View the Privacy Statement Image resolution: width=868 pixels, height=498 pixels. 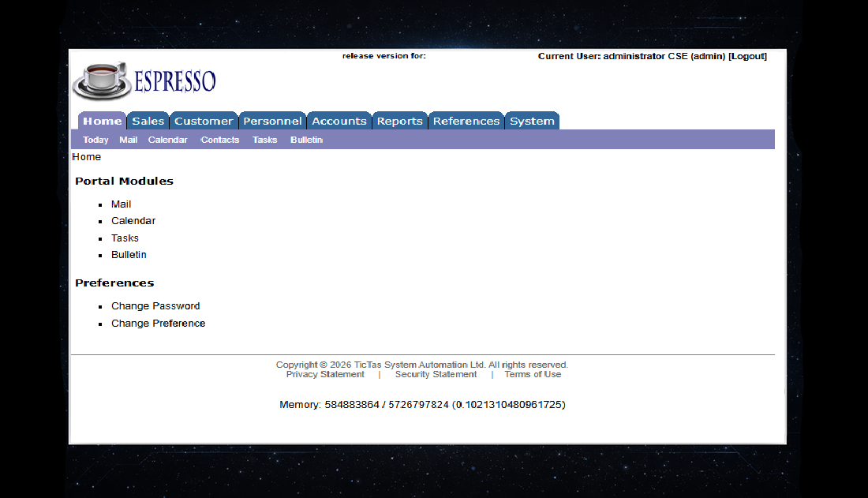325,373
